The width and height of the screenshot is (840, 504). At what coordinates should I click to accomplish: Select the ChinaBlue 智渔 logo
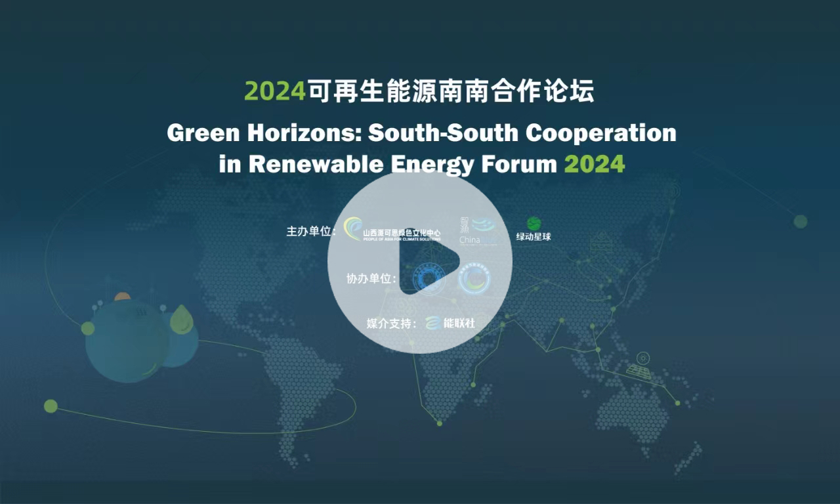tap(478, 230)
